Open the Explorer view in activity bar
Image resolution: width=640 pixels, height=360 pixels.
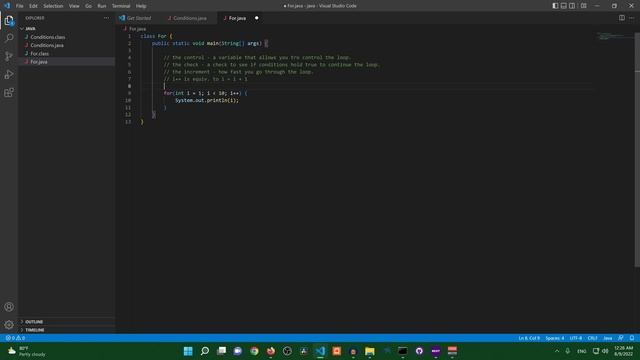pyautogui.click(x=9, y=20)
